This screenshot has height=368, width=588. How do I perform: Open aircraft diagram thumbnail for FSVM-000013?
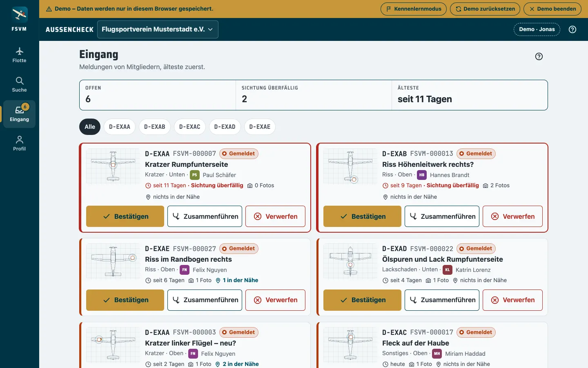pyautogui.click(x=350, y=166)
